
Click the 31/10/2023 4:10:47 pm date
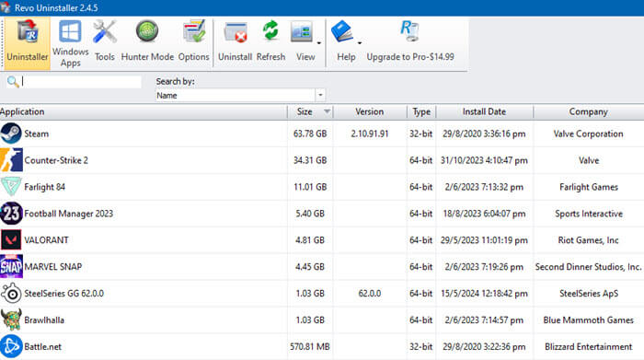pyautogui.click(x=484, y=160)
